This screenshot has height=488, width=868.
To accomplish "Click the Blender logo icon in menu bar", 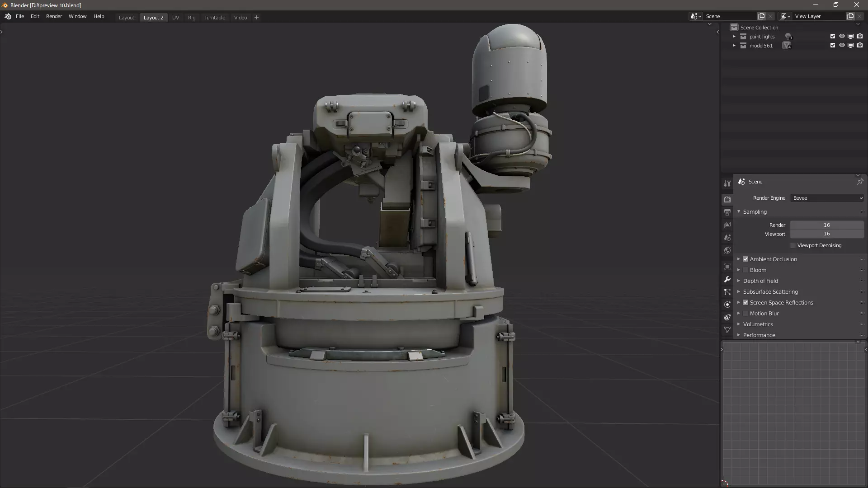I will pyautogui.click(x=8, y=16).
